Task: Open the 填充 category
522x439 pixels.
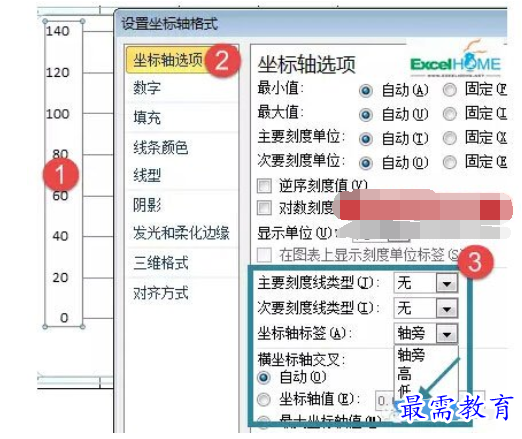Action: [147, 118]
